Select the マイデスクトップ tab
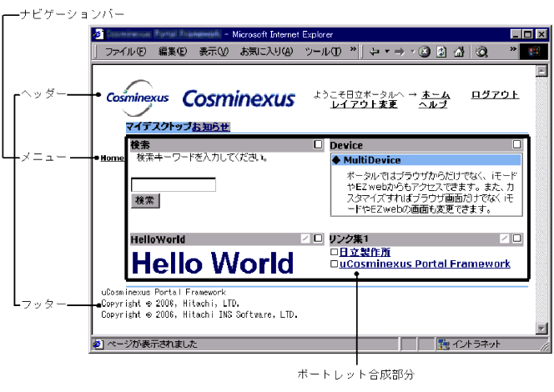 (159, 127)
